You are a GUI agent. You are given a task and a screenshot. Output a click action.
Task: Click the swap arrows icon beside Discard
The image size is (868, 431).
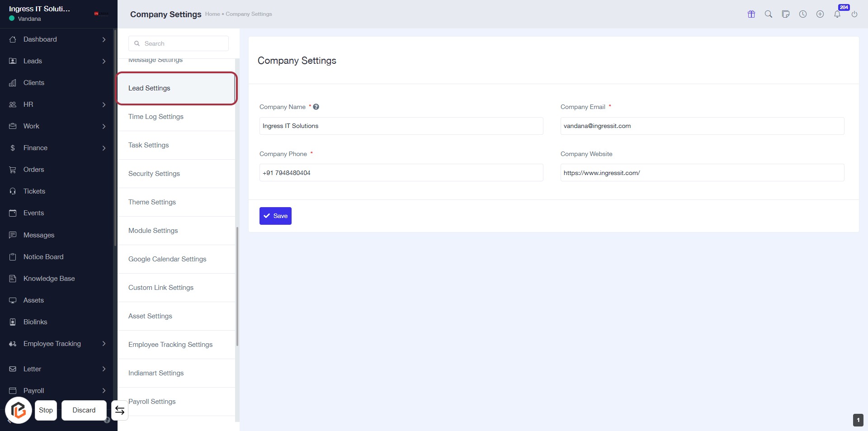pos(120,410)
